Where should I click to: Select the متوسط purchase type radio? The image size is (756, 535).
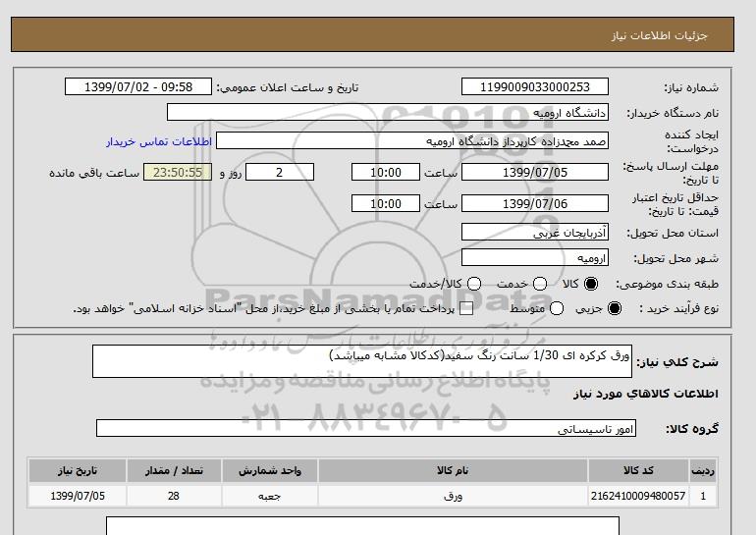pyautogui.click(x=557, y=308)
